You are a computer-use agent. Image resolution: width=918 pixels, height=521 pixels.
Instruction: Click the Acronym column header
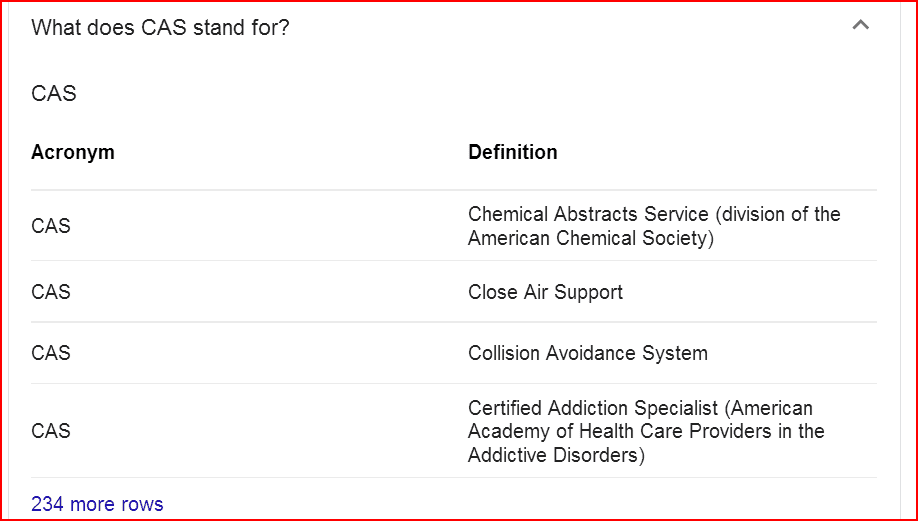pyautogui.click(x=73, y=152)
